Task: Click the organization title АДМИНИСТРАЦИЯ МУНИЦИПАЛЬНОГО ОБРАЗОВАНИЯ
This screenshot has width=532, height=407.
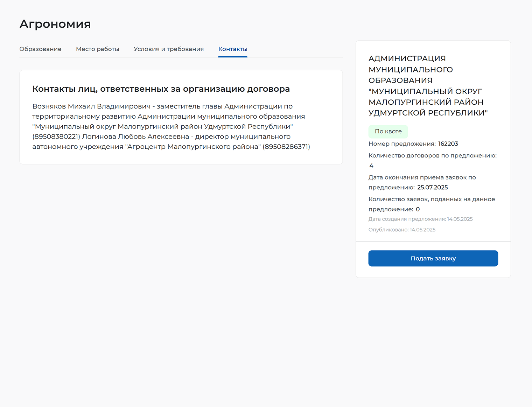Action: 428,86
